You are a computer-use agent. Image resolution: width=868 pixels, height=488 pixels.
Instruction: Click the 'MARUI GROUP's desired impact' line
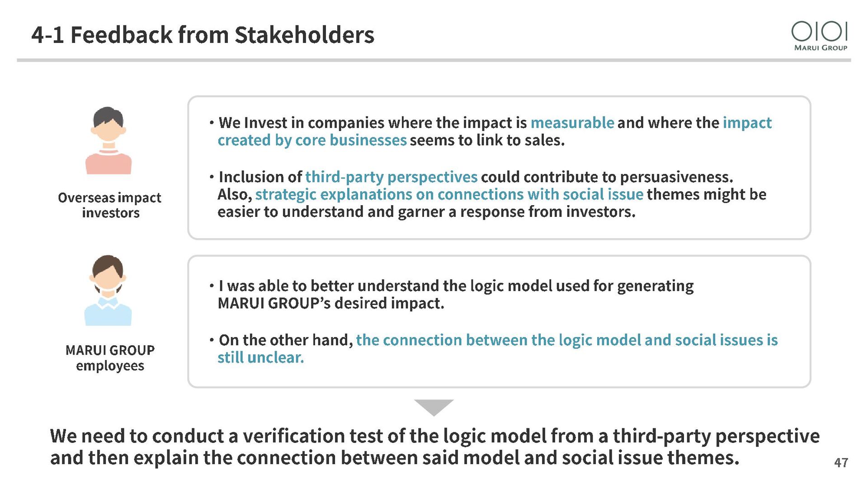click(331, 304)
